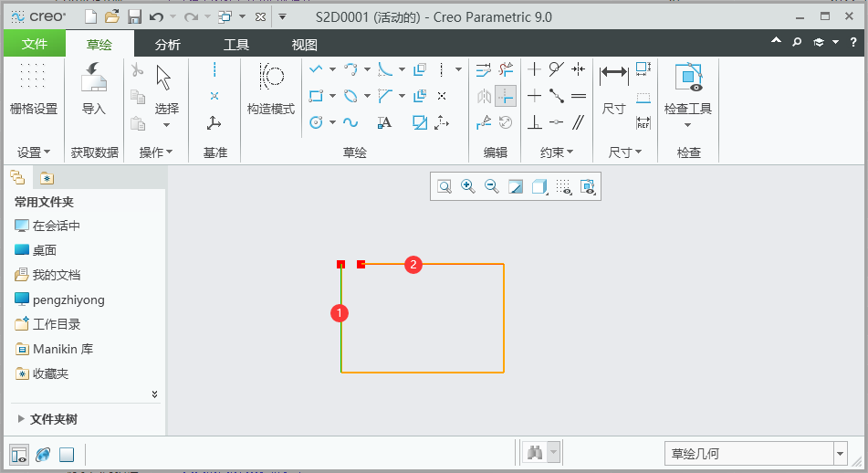
Task: Open the 文件 menu
Action: (35, 44)
